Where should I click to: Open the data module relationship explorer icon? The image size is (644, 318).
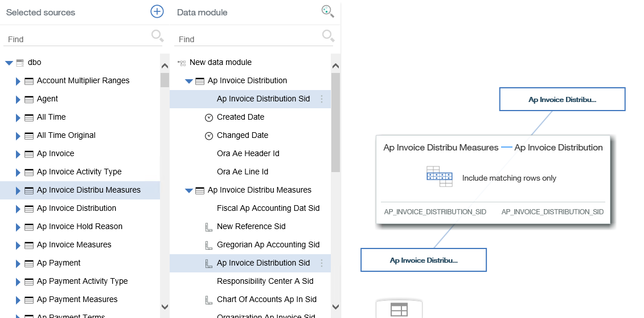[x=328, y=11]
